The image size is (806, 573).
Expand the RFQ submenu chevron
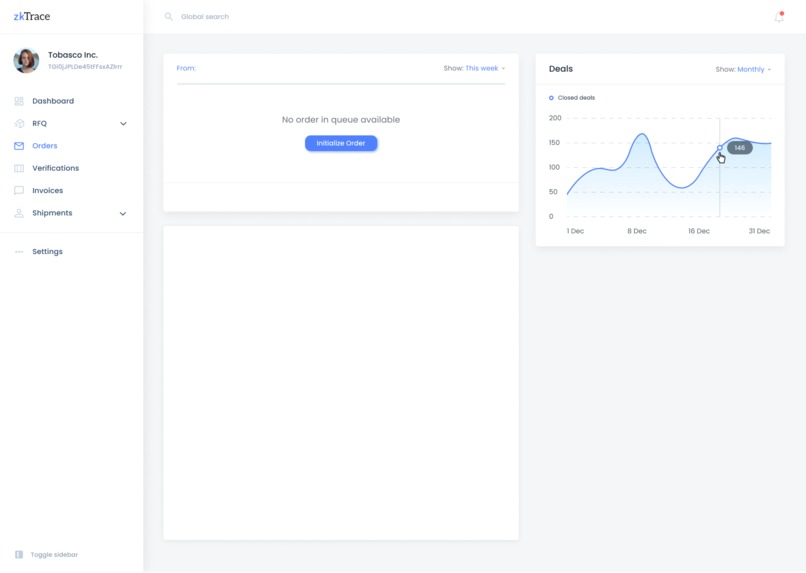tap(123, 123)
